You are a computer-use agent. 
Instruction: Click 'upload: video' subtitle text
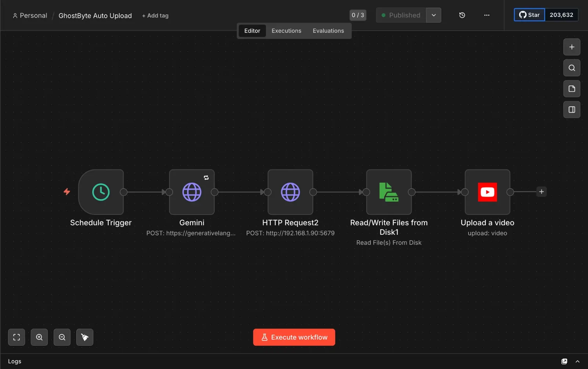(487, 233)
